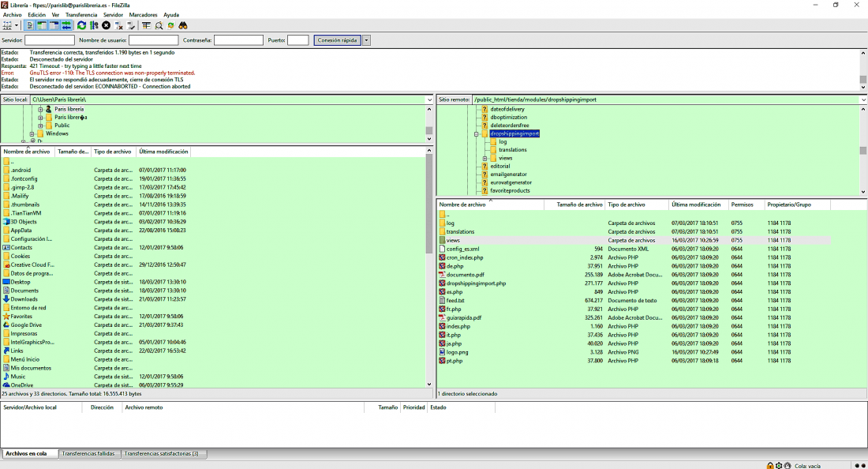Toggle synchronized browsing icon
868x469 pixels.
[x=171, y=25]
